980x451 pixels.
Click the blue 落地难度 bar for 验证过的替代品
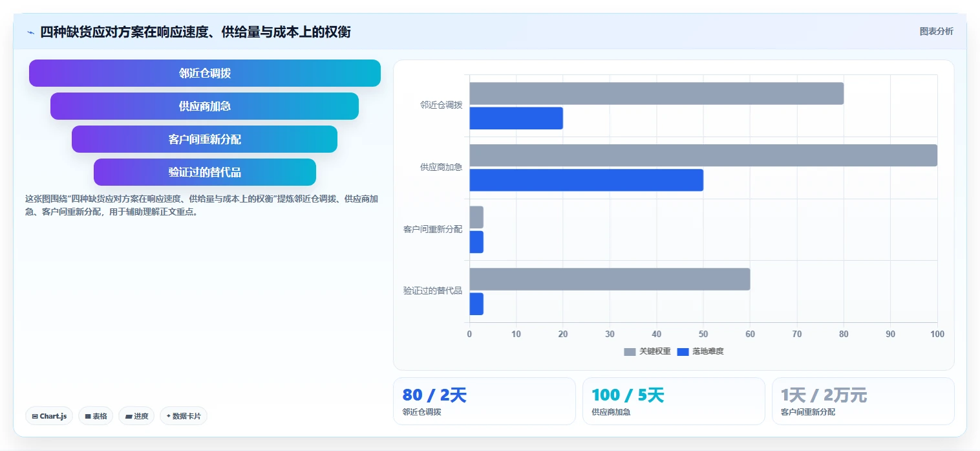(x=476, y=304)
